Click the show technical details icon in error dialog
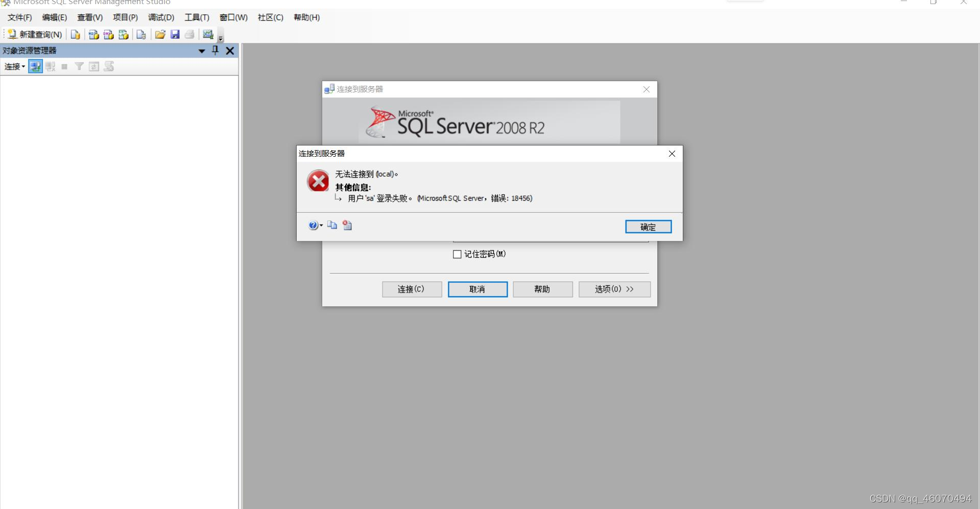980x509 pixels. [347, 225]
